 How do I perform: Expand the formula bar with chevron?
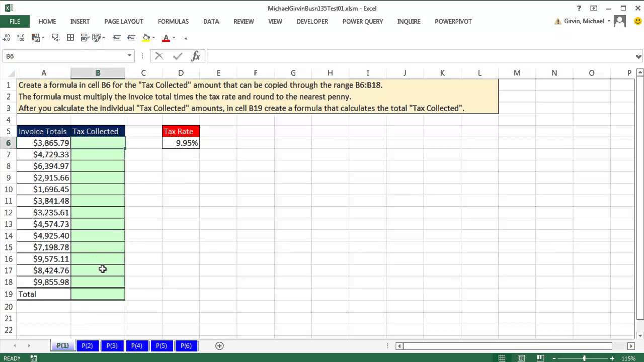pyautogui.click(x=638, y=56)
